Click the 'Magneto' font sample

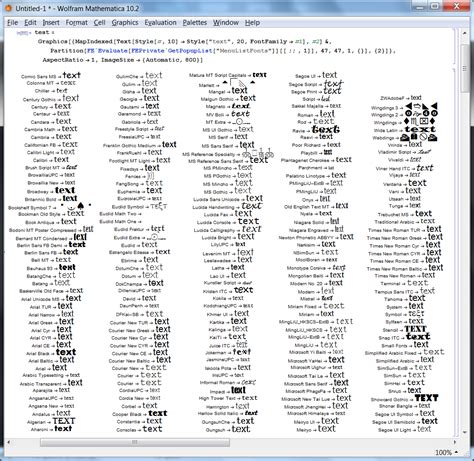[x=228, y=106]
